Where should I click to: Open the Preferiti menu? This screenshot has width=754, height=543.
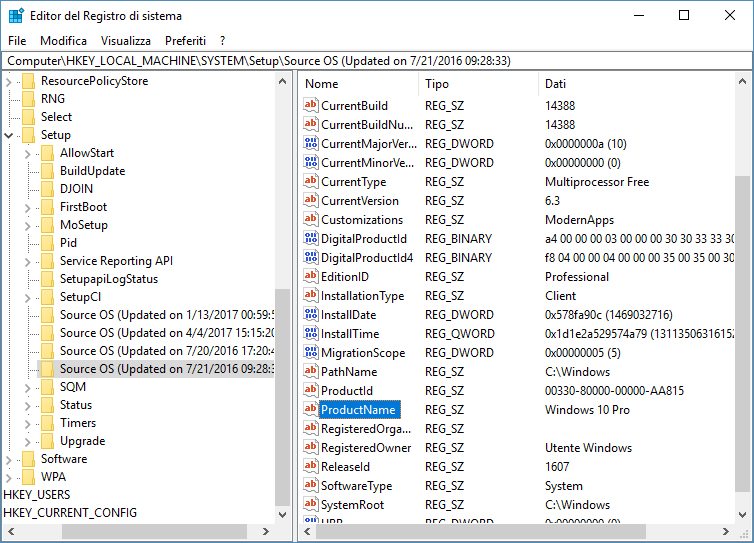[185, 40]
